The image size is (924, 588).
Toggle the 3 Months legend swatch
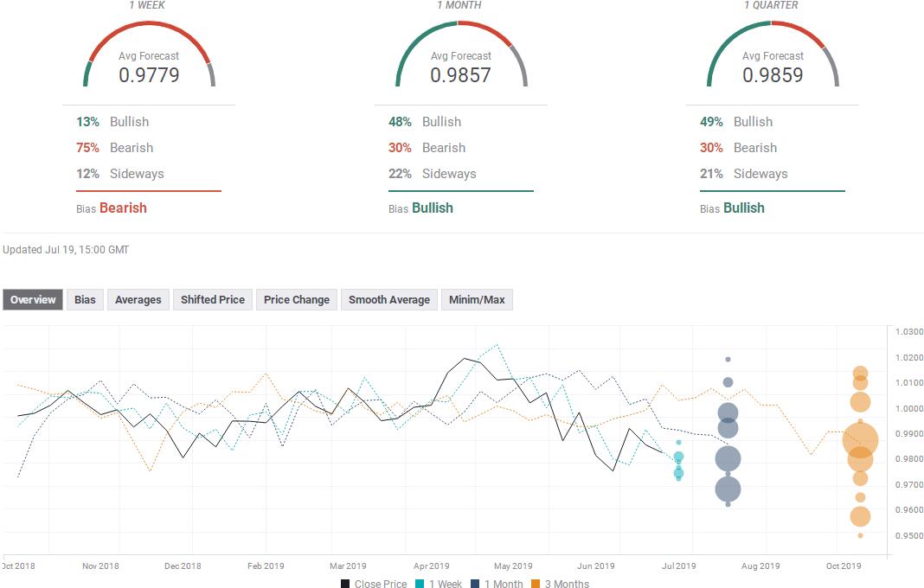tap(535, 584)
